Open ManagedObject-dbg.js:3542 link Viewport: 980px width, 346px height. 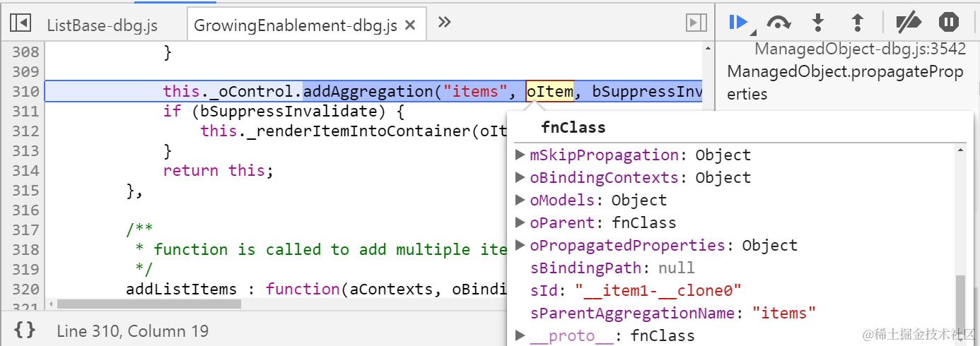pos(861,49)
